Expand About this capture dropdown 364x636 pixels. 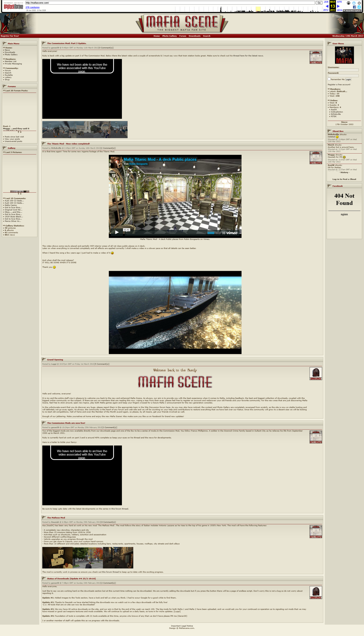(x=352, y=10)
